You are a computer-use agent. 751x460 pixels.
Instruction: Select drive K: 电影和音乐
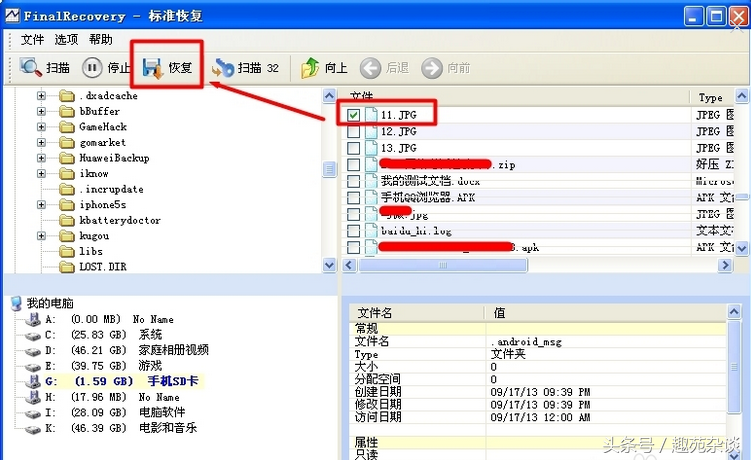111,428
